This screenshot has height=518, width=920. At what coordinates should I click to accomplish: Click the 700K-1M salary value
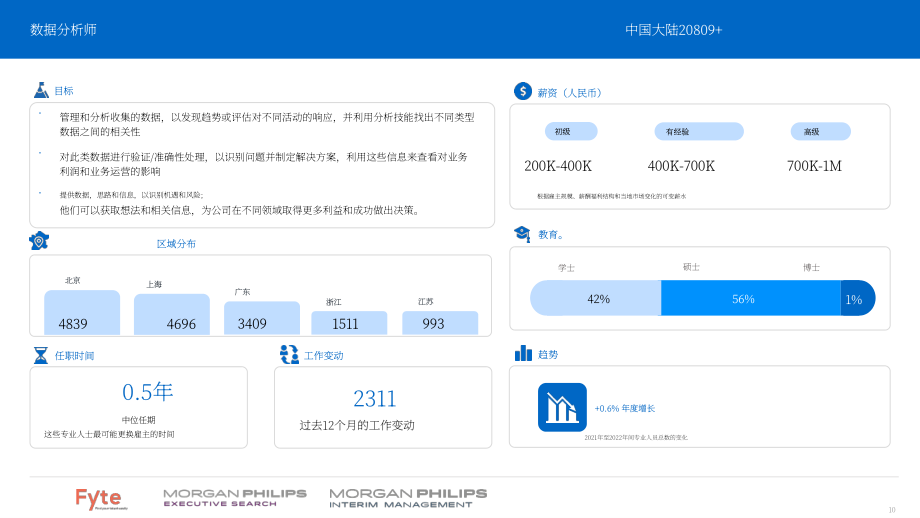point(814,166)
